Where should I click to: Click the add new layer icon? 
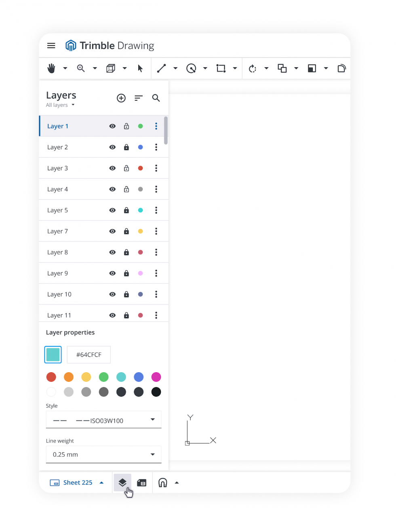[121, 98]
